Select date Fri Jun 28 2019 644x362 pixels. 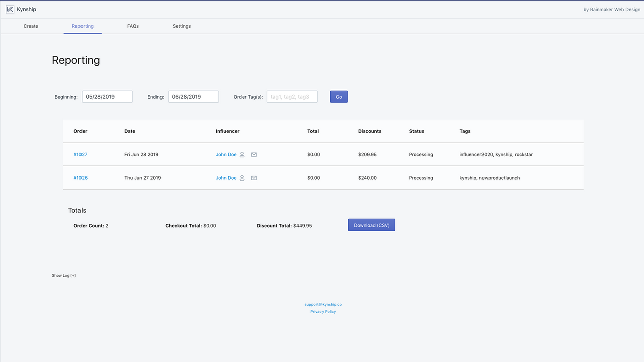(141, 155)
